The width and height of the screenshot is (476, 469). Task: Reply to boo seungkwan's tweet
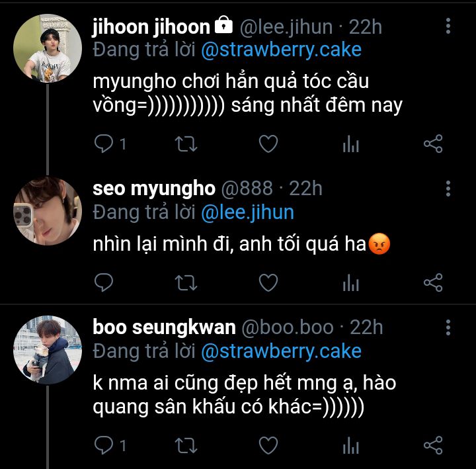click(104, 445)
